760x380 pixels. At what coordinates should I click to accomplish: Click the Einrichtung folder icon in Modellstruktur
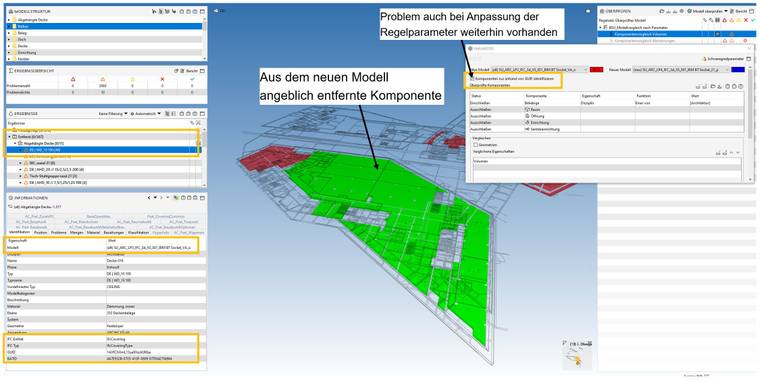15,52
